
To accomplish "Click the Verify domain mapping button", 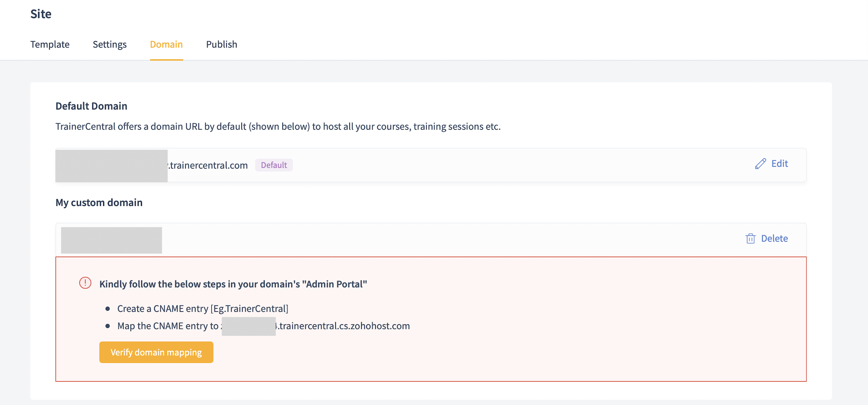I will click(156, 352).
